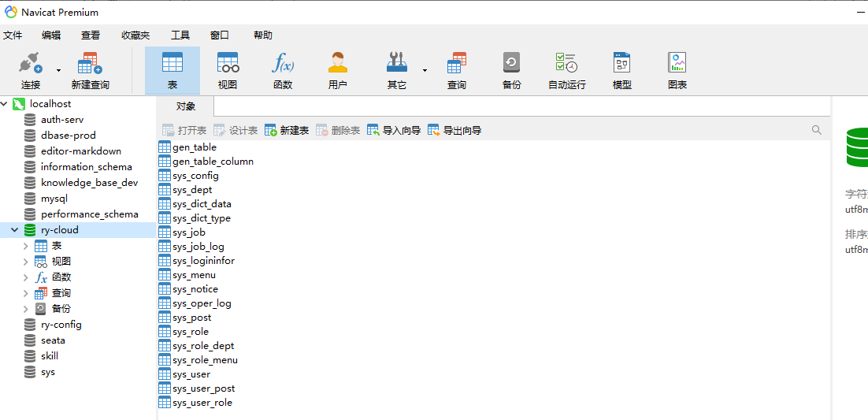Select the auth-serv database
The width and height of the screenshot is (868, 420).
coord(62,120)
